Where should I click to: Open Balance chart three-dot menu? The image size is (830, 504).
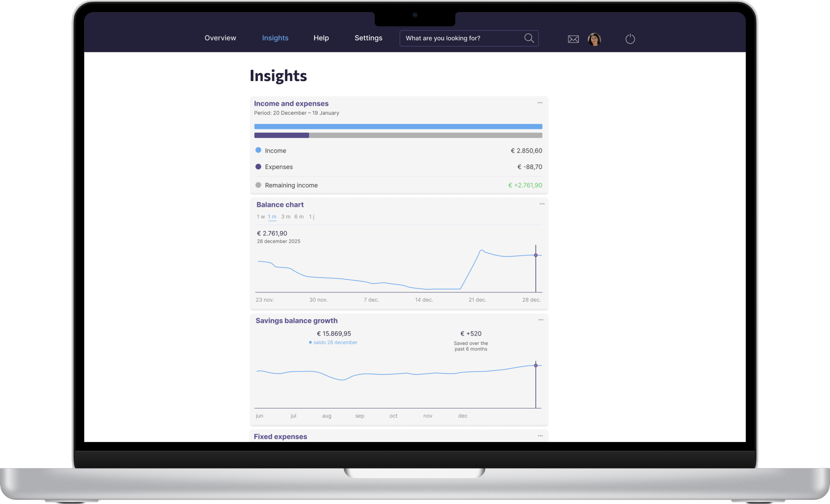click(542, 204)
